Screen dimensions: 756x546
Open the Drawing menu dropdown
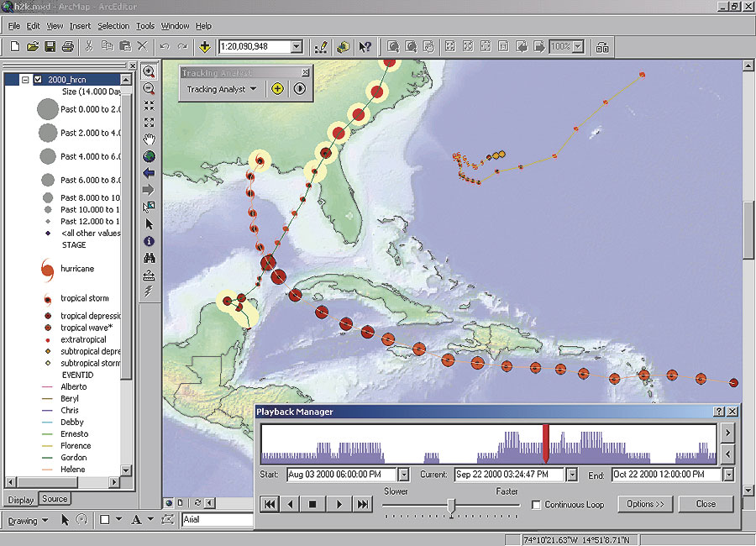pyautogui.click(x=28, y=521)
